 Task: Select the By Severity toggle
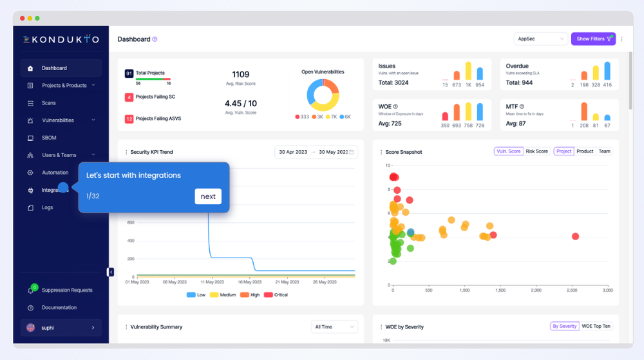tap(564, 327)
